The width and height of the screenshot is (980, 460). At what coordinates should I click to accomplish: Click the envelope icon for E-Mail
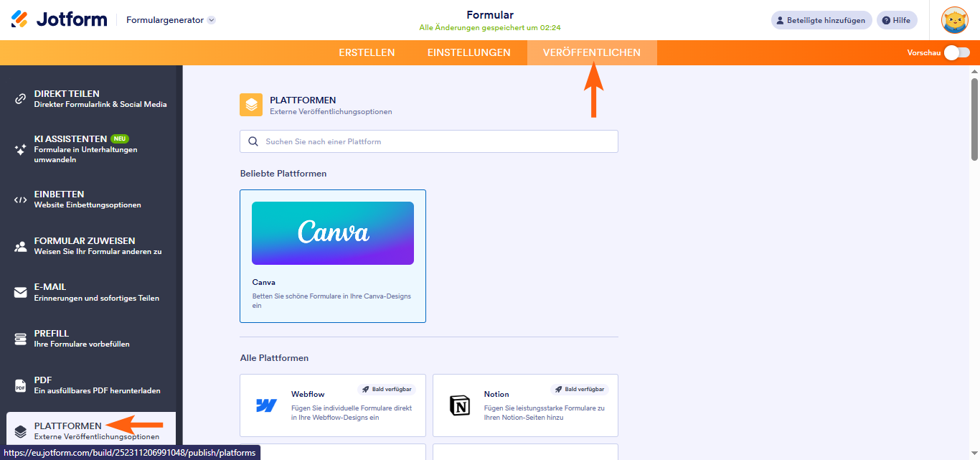click(20, 292)
